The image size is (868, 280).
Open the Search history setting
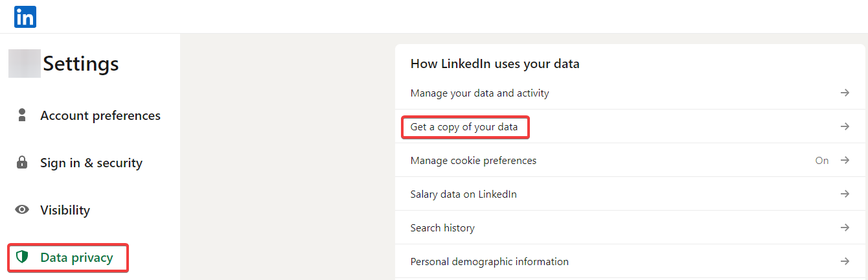pyautogui.click(x=442, y=227)
